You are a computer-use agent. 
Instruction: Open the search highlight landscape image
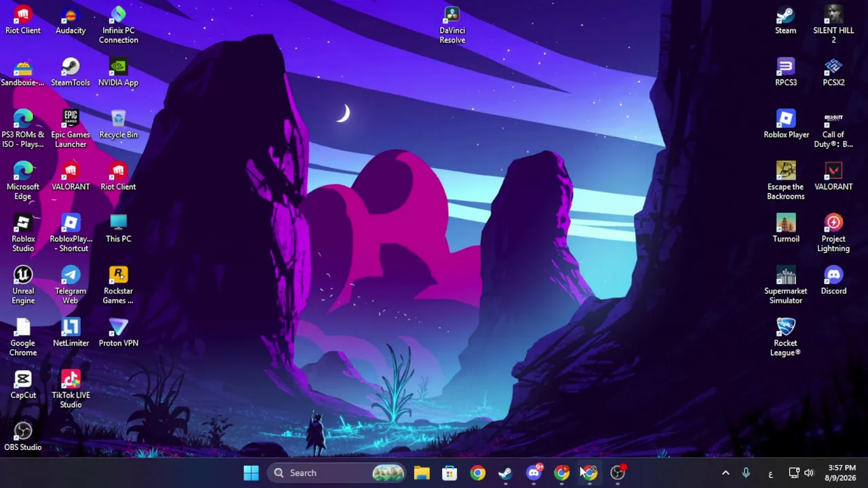click(388, 472)
